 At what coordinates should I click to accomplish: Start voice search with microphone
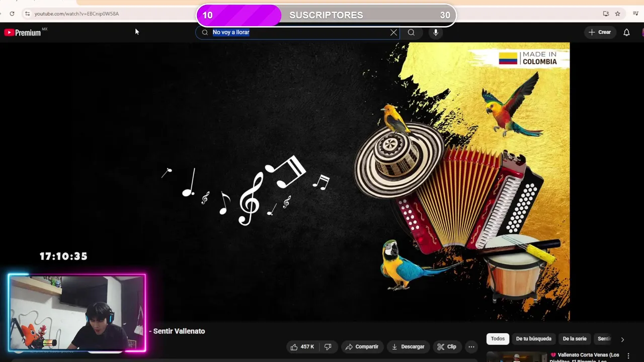pos(436,32)
